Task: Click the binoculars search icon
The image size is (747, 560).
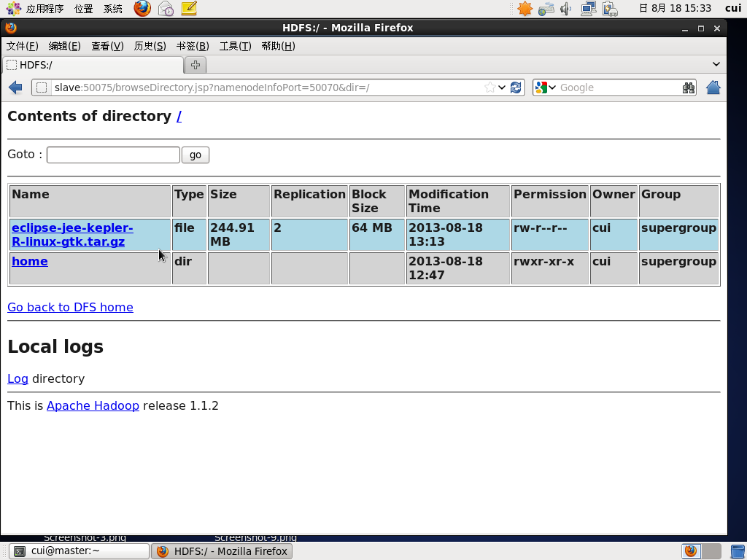Action: pyautogui.click(x=689, y=87)
